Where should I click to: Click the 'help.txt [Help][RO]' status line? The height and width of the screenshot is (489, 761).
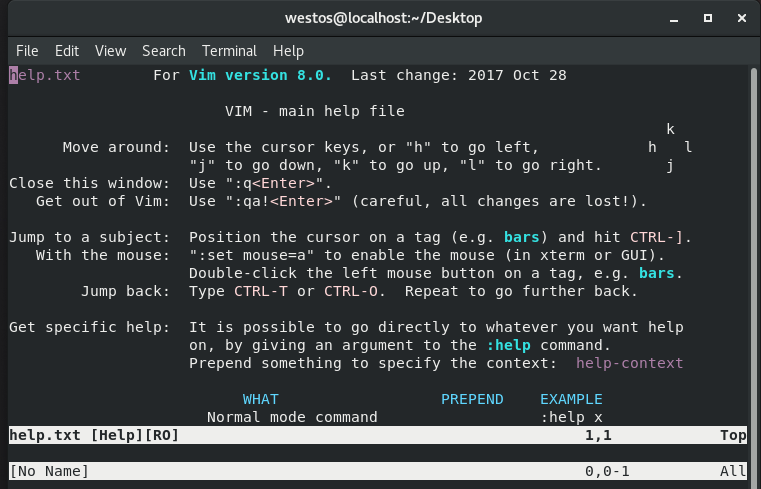pos(378,435)
